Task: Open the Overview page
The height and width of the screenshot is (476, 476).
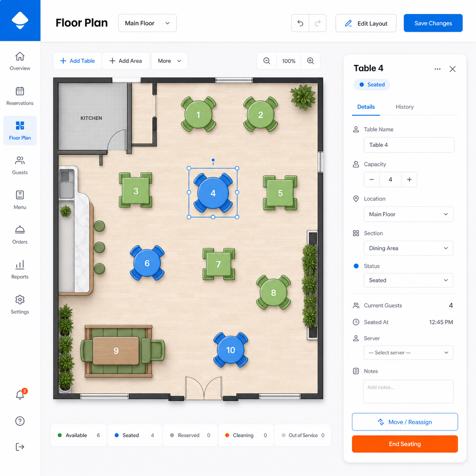Action: click(20, 61)
